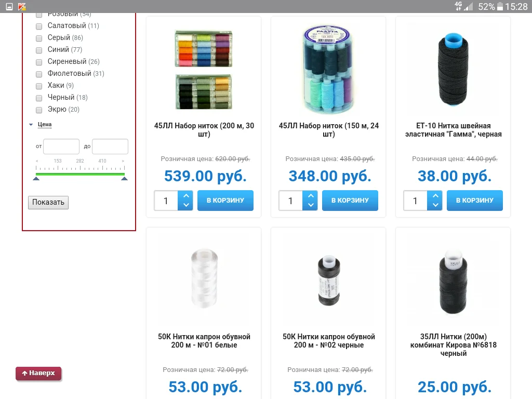Enable the Серый color checkbox
The height and width of the screenshot is (399, 532).
point(39,38)
